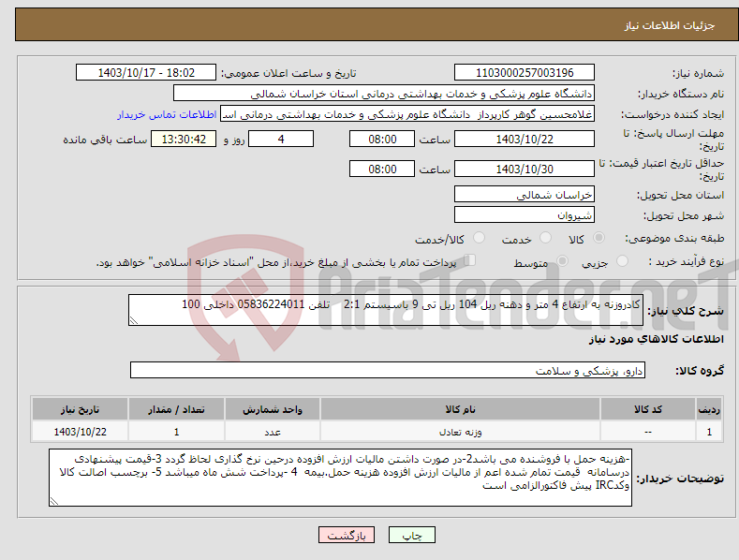The height and width of the screenshot is (560, 739).
Task: Click the general need description text area
Action: 386,310
